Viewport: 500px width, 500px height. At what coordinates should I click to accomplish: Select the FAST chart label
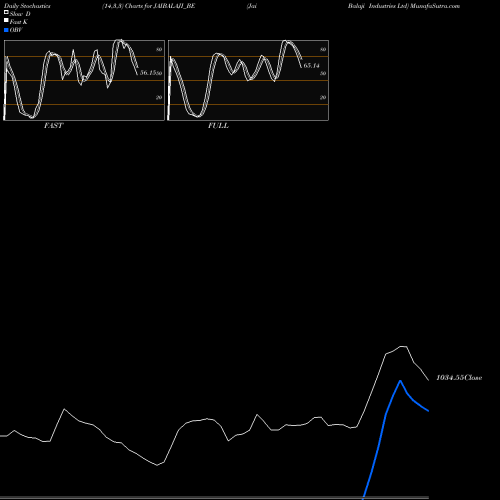pyautogui.click(x=53, y=126)
